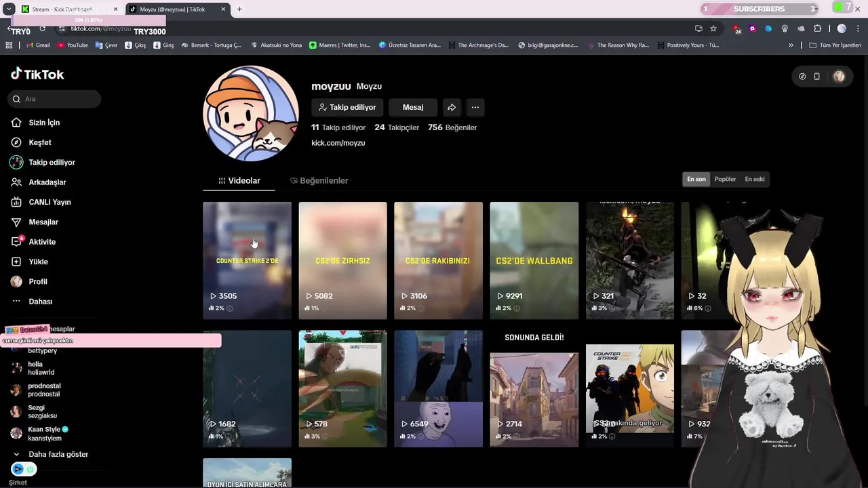Image resolution: width=868 pixels, height=488 pixels.
Task: Open the profile avatar at the top right
Action: pos(839,77)
